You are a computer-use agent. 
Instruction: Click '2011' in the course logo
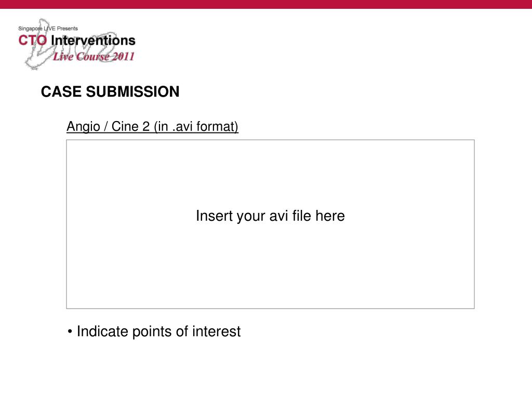(x=123, y=56)
